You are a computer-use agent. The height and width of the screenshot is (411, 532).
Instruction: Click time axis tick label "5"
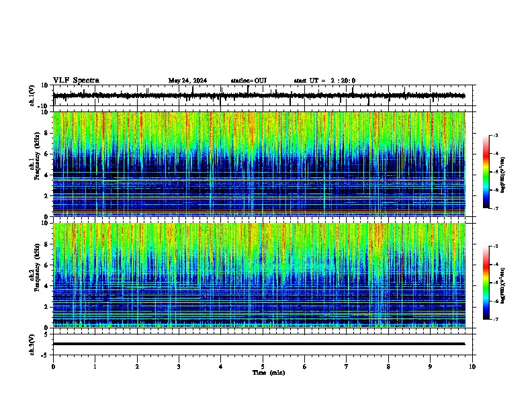[x=263, y=367]
